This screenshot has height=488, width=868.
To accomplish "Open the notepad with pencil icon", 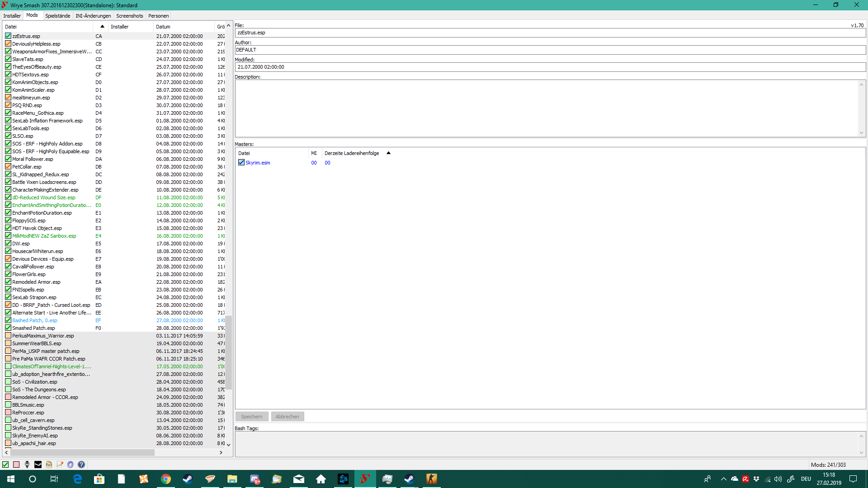I will pos(60,465).
